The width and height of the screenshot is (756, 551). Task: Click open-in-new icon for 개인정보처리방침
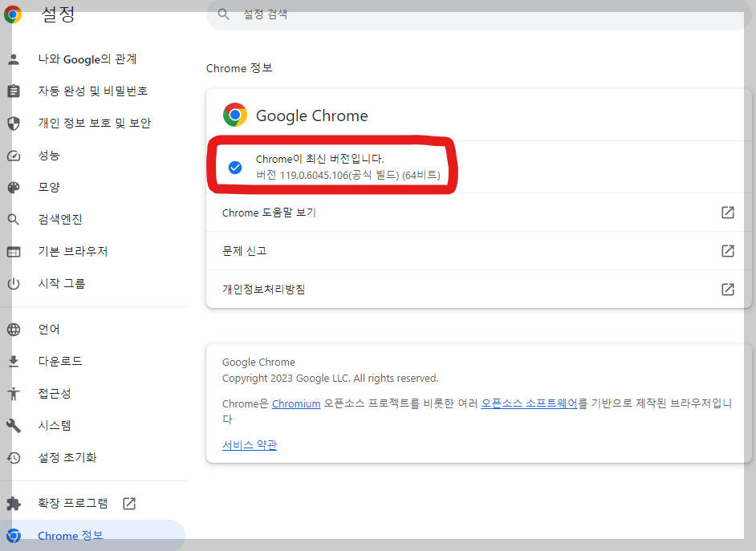728,290
